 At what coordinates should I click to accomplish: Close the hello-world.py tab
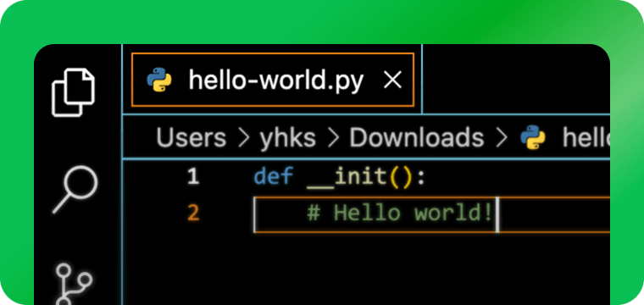pos(392,80)
